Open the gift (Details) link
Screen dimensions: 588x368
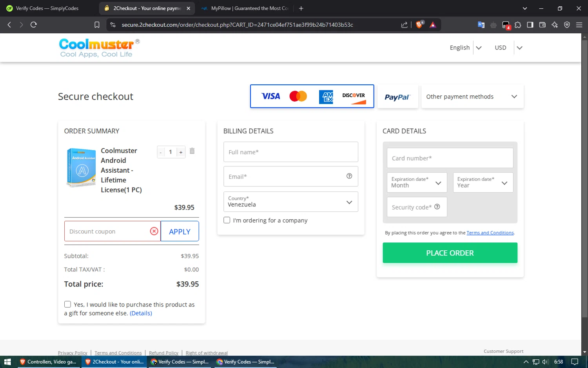click(x=141, y=313)
